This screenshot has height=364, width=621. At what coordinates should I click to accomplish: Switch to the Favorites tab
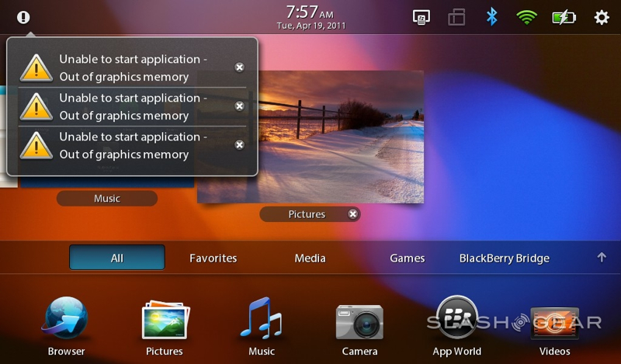pos(213,258)
